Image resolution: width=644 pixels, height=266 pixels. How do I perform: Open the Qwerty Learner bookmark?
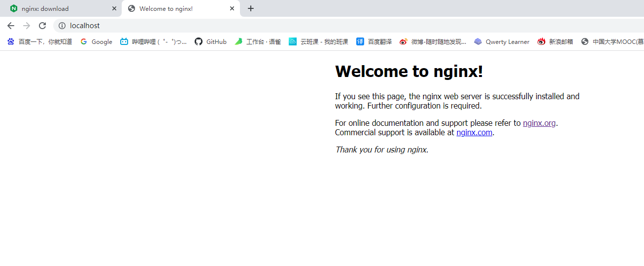pyautogui.click(x=502, y=42)
